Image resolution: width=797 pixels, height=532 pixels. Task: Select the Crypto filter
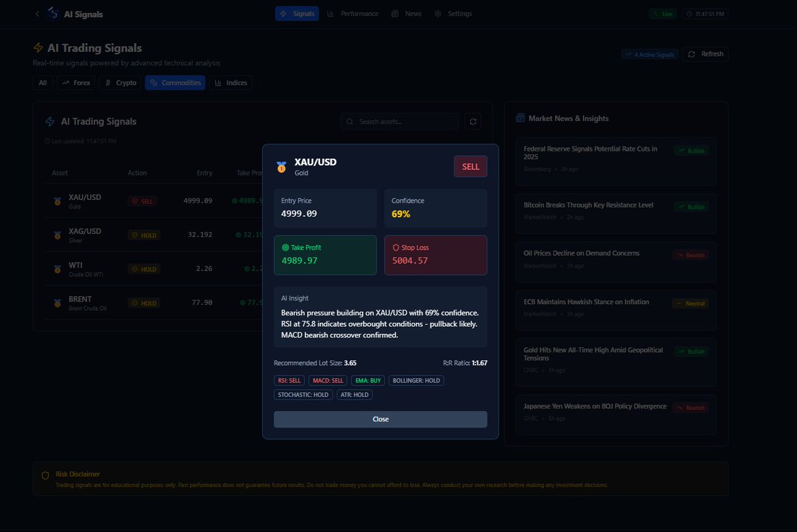tap(120, 83)
